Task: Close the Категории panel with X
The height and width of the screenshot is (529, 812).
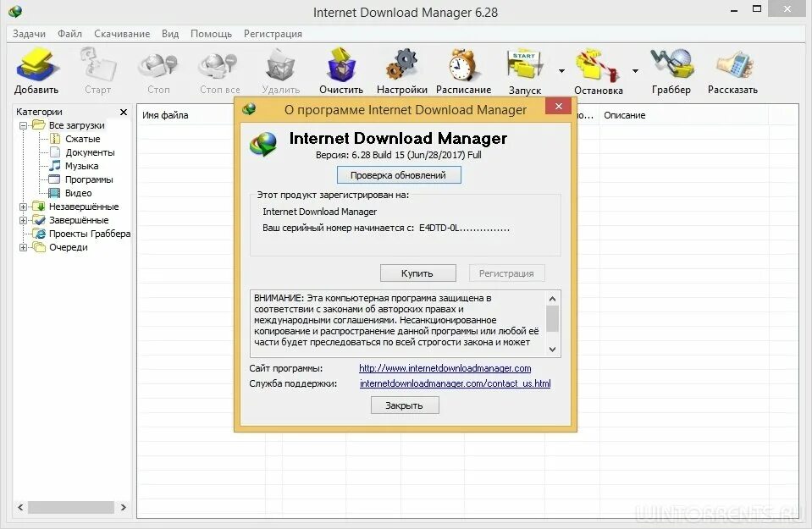Action: point(124,112)
